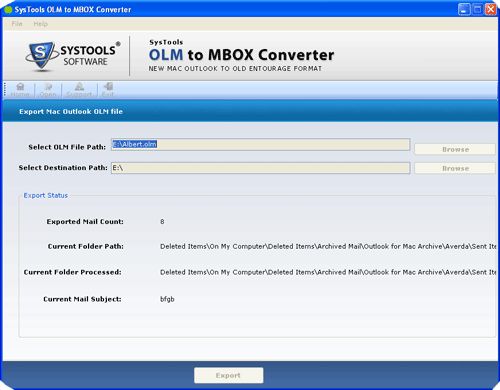Click the Export Status group label

point(46,195)
